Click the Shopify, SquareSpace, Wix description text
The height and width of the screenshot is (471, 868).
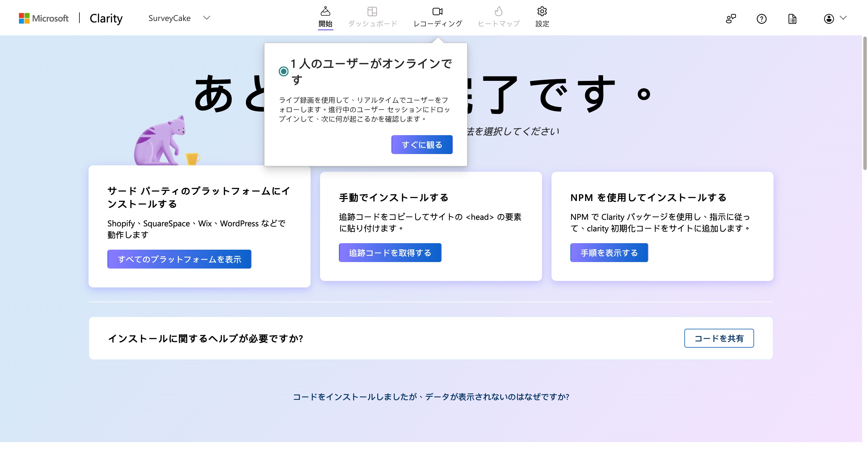[x=196, y=229]
